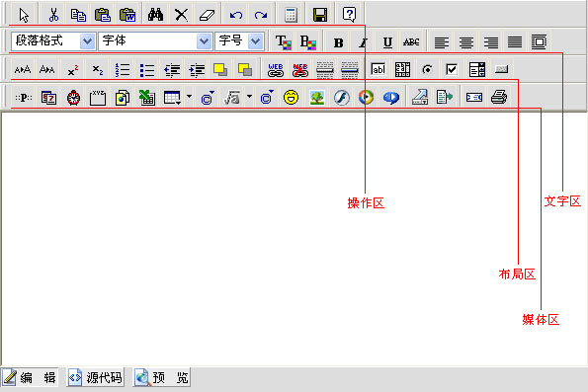The width and height of the screenshot is (588, 392).
Task: Click the 编辑 edit mode button
Action: [30, 377]
